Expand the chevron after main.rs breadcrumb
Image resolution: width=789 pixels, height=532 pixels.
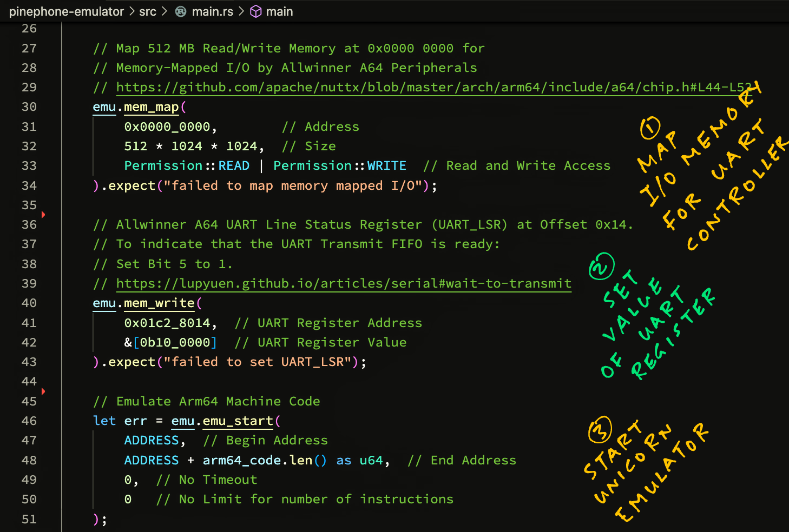[241, 11]
